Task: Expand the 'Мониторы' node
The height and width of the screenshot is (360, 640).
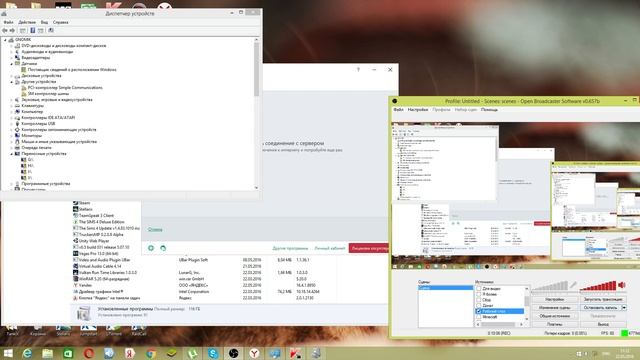Action: [11, 136]
